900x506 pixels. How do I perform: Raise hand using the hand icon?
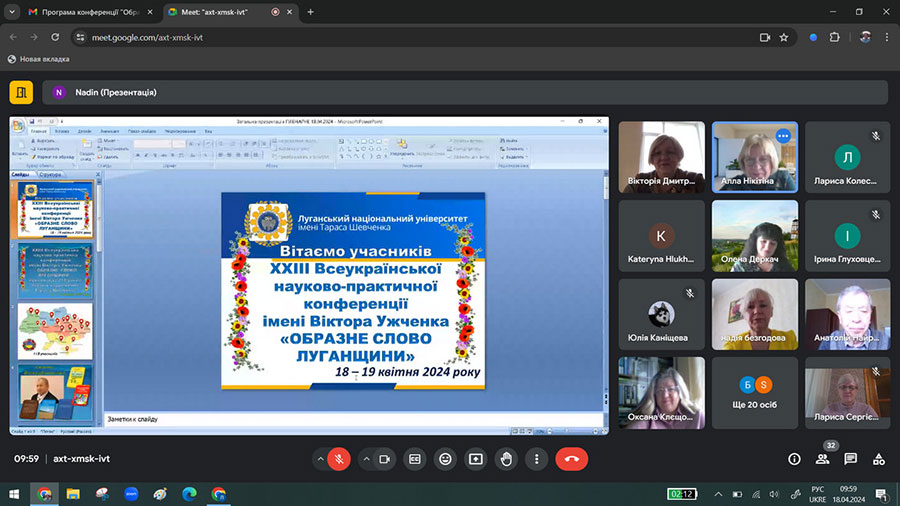(x=507, y=459)
